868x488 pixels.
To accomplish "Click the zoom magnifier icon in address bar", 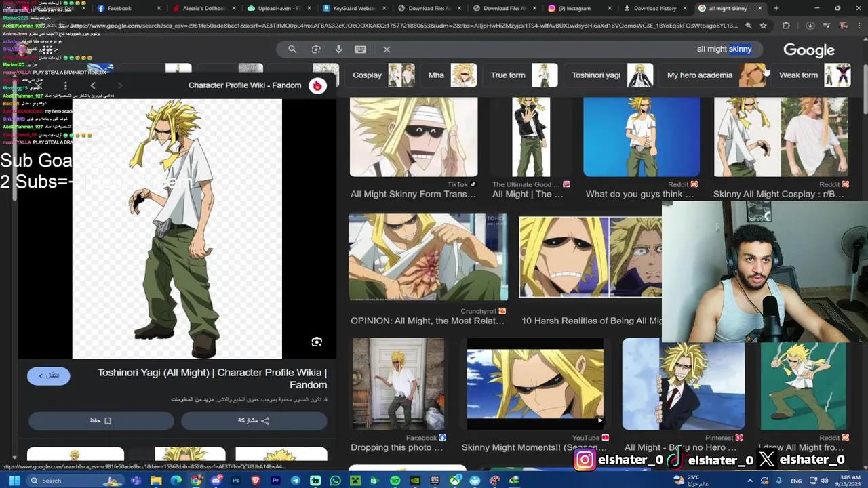I will point(748,26).
